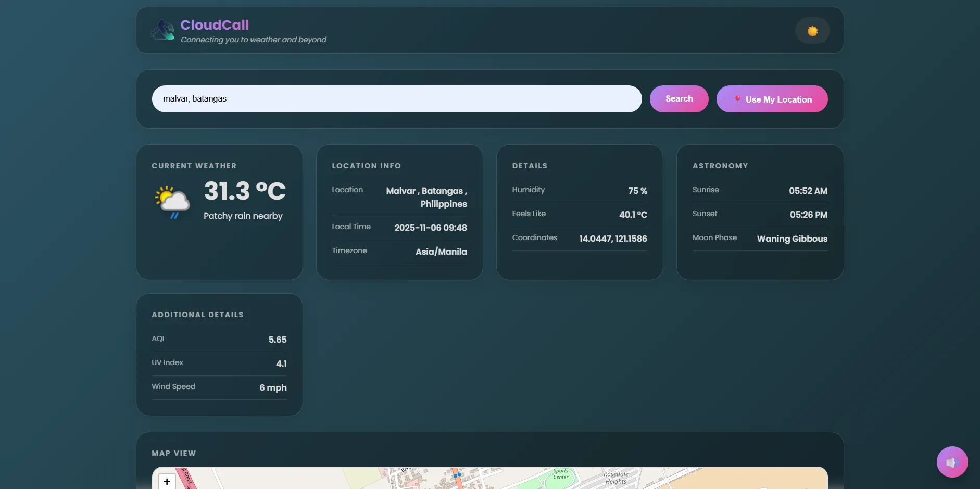Click the CloudCall weather logo icon
The height and width of the screenshot is (489, 980).
pos(162,30)
